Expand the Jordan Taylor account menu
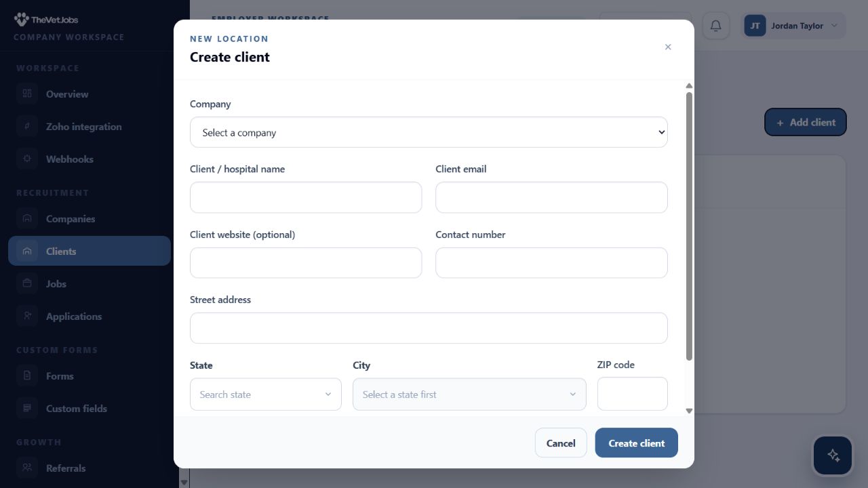The width and height of the screenshot is (868, 488). pyautogui.click(x=794, y=26)
